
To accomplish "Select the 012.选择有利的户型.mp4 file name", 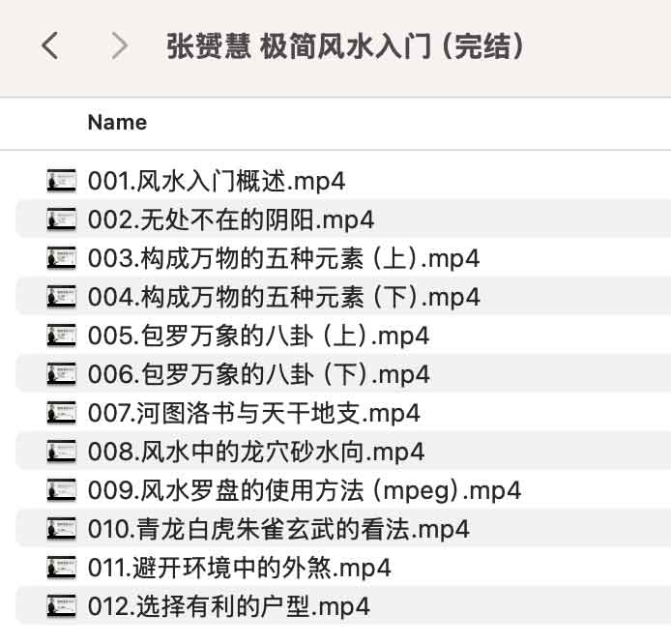I will click(x=229, y=606).
